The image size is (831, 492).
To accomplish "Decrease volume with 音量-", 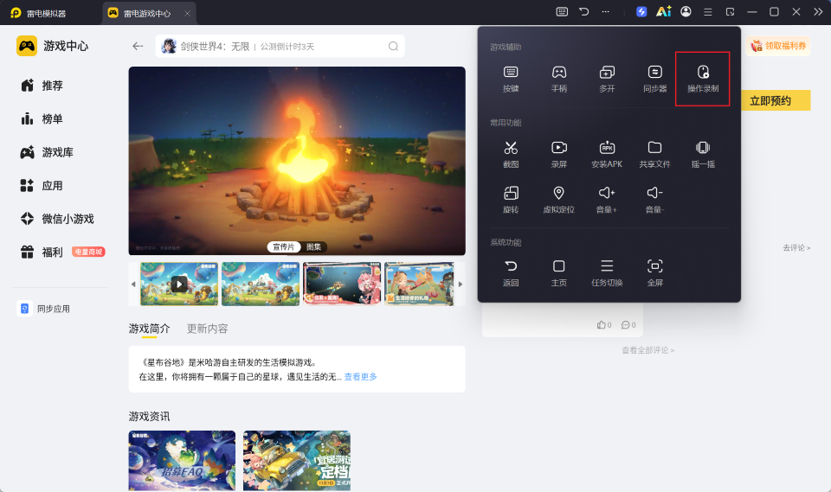I will click(655, 200).
